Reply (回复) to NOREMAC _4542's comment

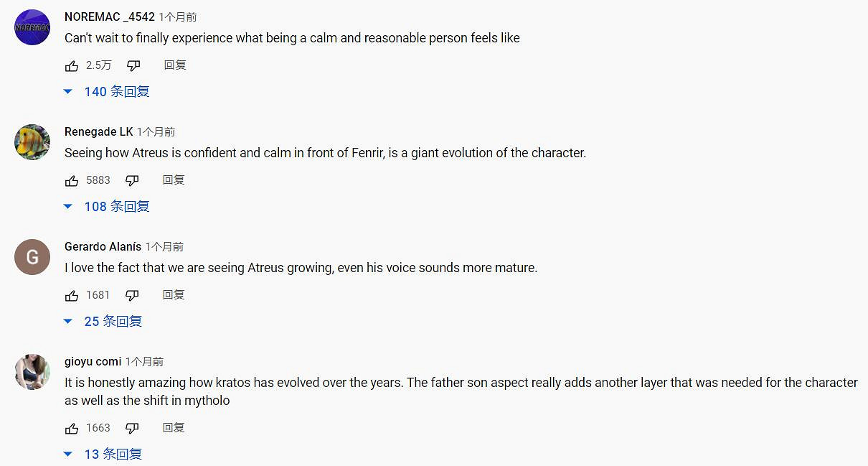[x=174, y=65]
